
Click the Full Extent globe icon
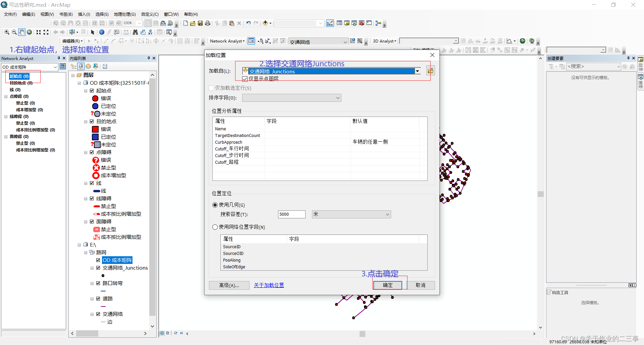pyautogui.click(x=30, y=32)
